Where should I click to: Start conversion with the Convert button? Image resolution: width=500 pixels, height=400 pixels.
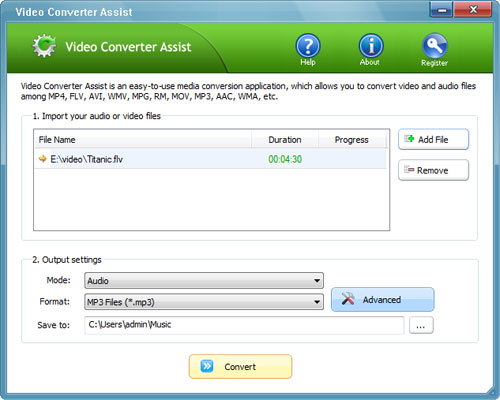click(240, 366)
